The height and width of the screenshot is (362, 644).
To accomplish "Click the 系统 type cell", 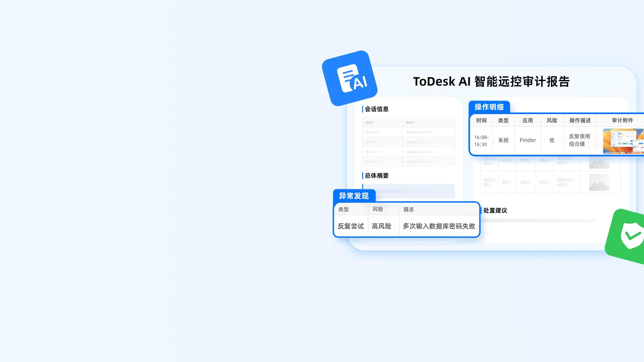I will click(x=503, y=140).
